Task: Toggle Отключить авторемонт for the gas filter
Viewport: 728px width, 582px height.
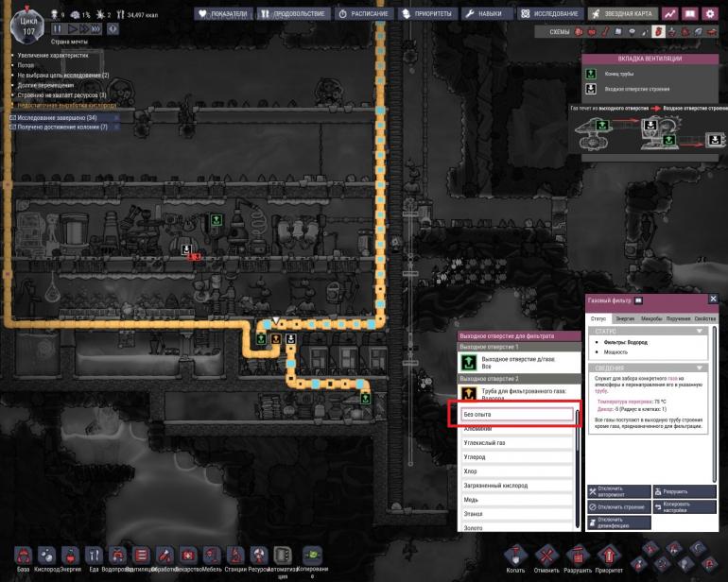Action: (619, 492)
